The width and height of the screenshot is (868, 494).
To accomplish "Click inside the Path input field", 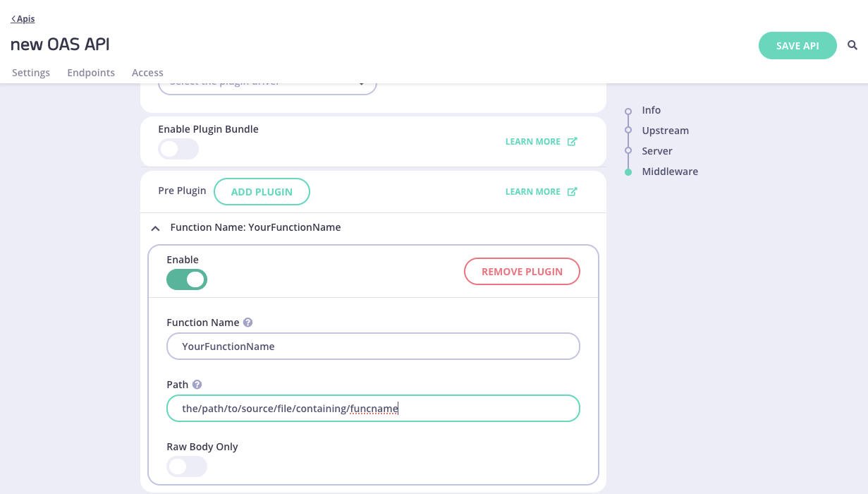I will tap(373, 408).
